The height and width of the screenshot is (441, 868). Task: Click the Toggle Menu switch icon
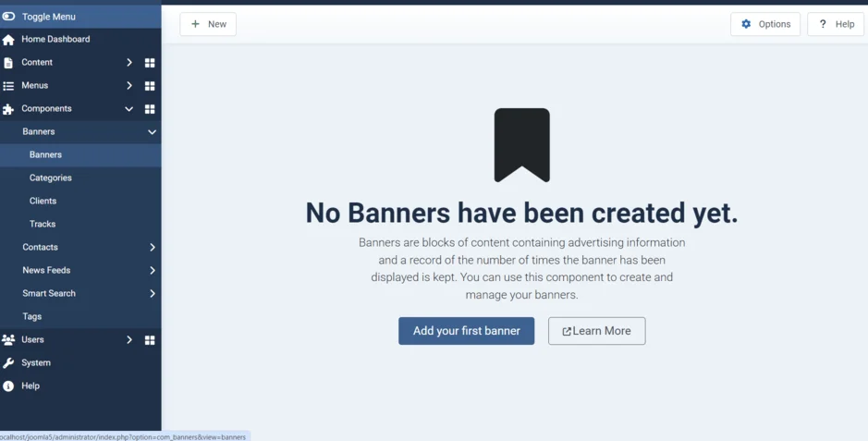tap(8, 17)
